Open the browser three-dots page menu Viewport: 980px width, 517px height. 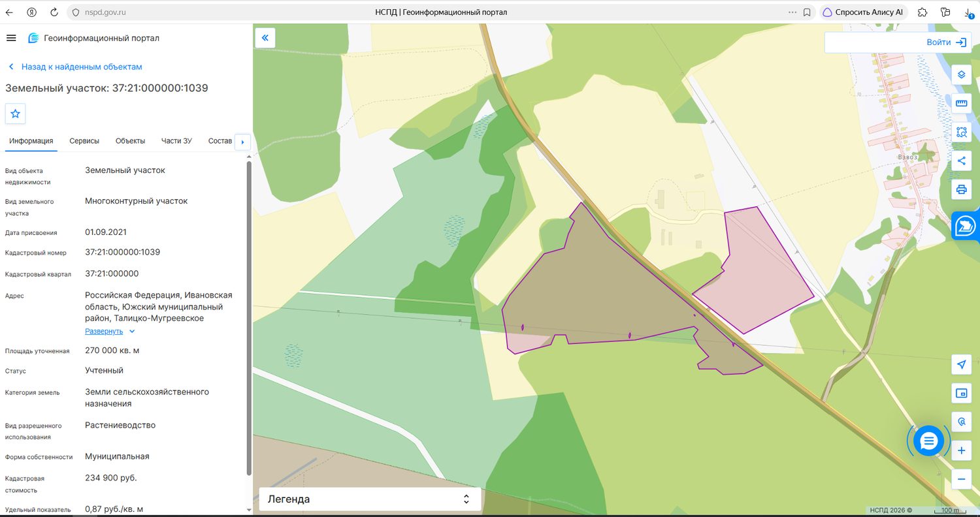coord(792,12)
